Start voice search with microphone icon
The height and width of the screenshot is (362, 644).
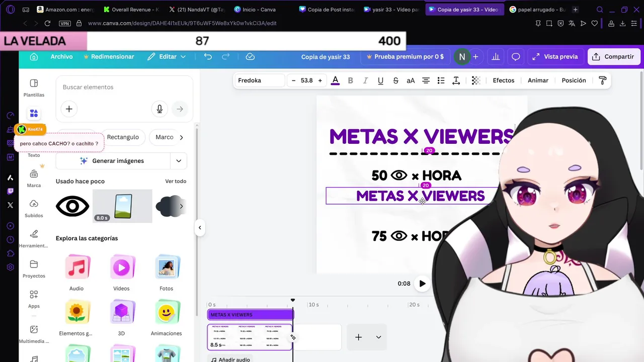click(x=159, y=109)
